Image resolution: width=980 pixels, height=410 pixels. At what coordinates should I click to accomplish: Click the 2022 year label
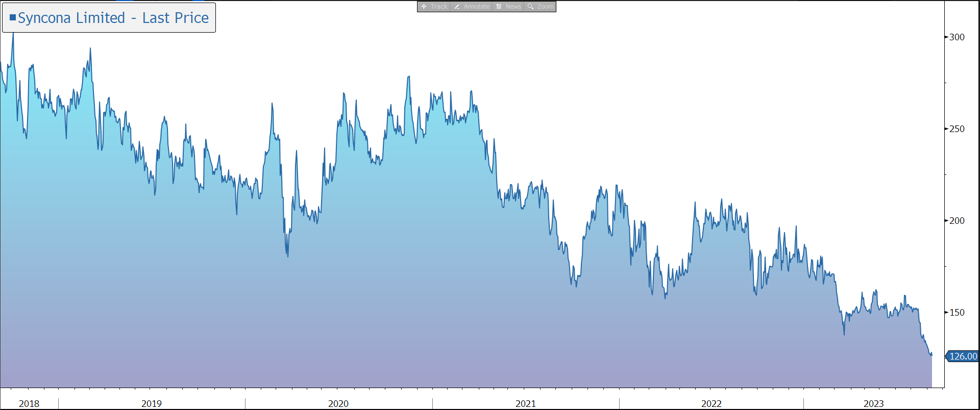click(712, 403)
